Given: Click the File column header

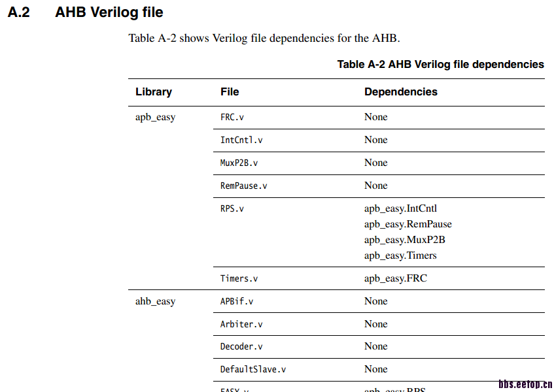Looking at the screenshot, I should (230, 92).
